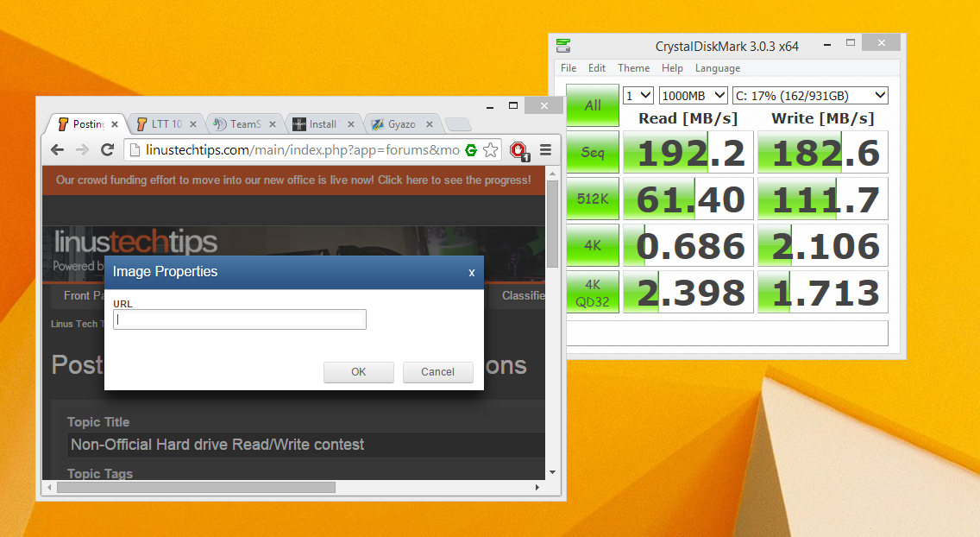Screen dimensions: 980x537
Task: Open the Adblock extension icon in Chrome
Action: click(x=518, y=151)
